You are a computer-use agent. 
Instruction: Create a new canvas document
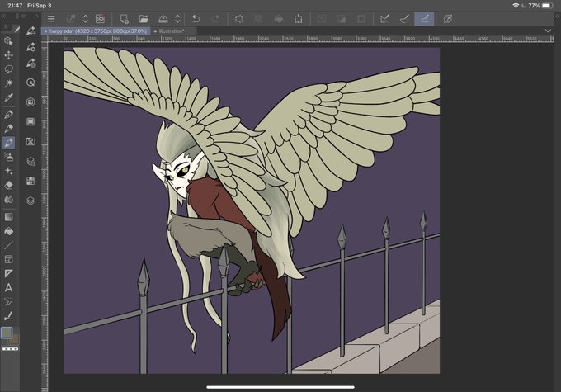coord(124,19)
